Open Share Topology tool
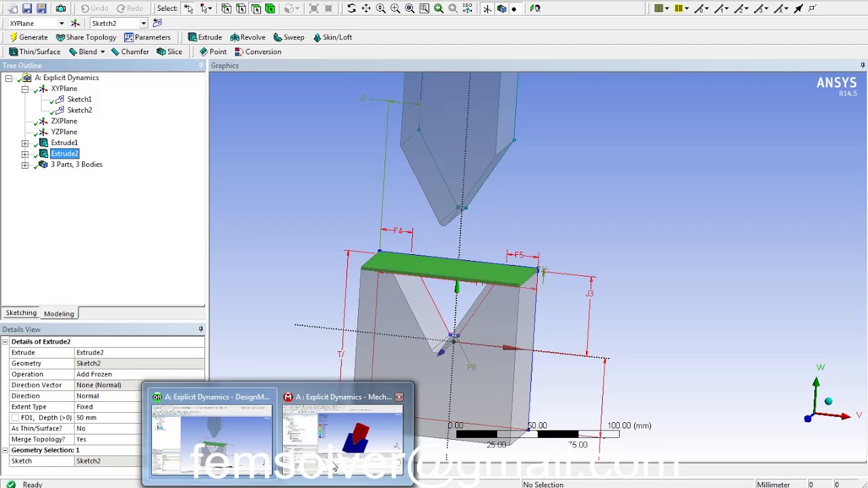Image resolution: width=868 pixels, height=488 pixels. 86,37
